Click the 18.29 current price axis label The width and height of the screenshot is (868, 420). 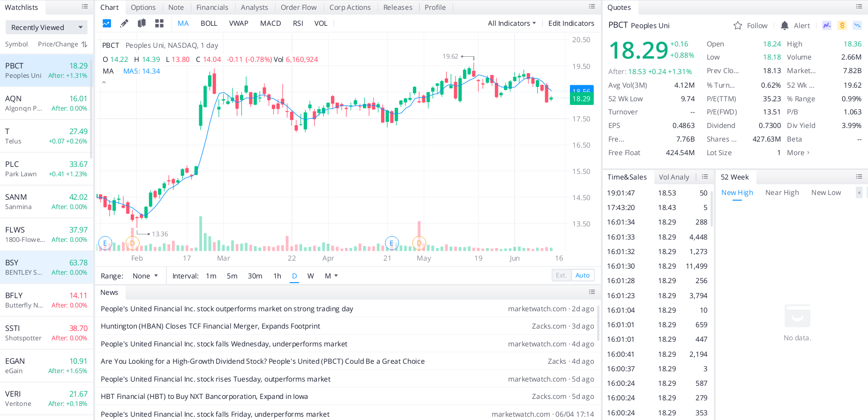(x=582, y=98)
